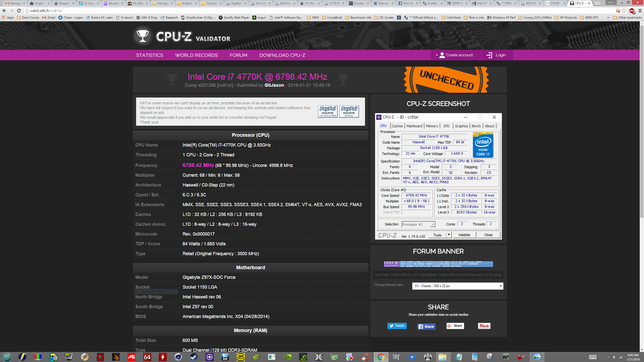644x362 pixels.
Task: Open the ATI red taskbar icon
Action: click(x=131, y=357)
